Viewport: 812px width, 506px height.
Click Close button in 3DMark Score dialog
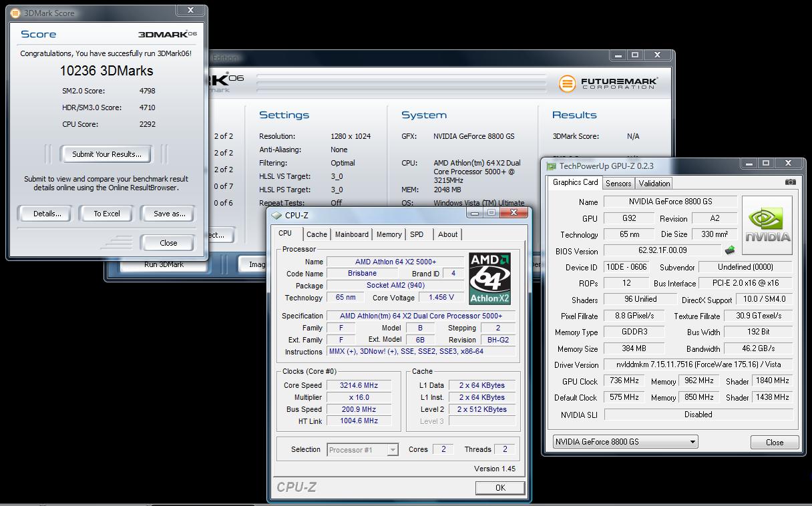pos(168,243)
